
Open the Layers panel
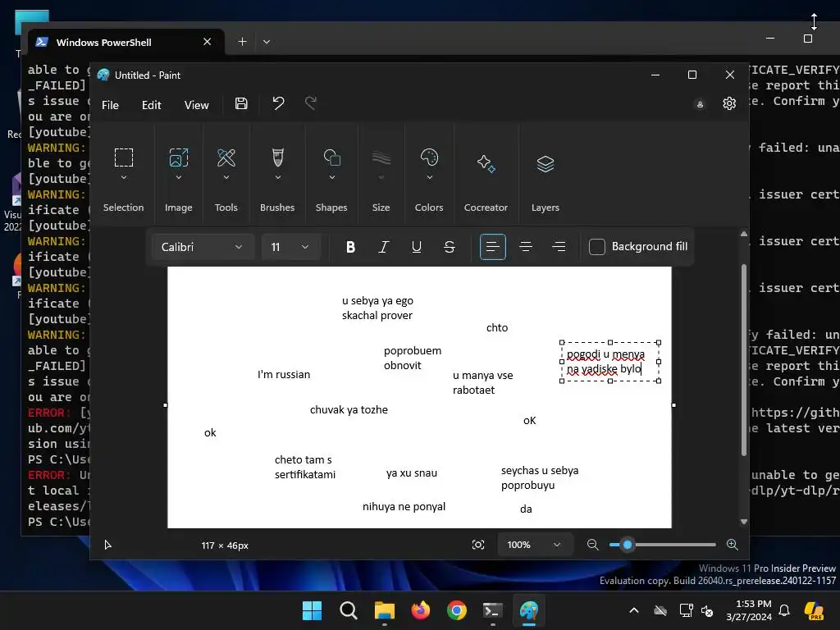(x=546, y=164)
